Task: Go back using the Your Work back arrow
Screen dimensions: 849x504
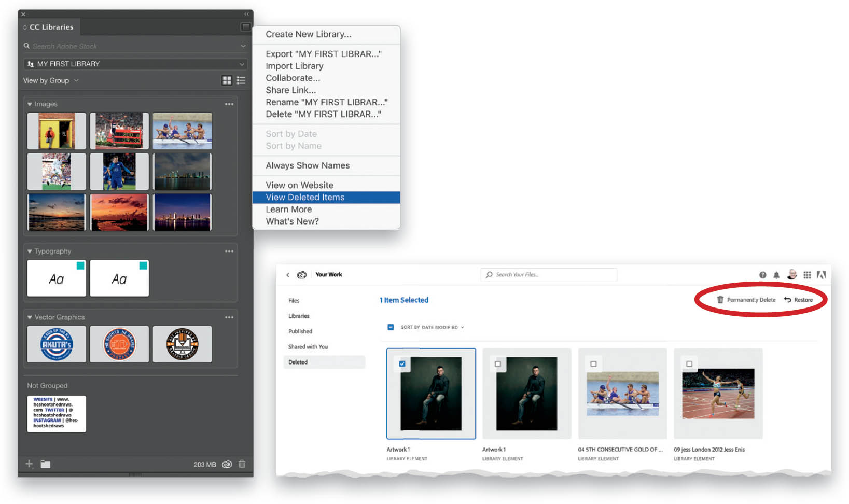Action: tap(288, 275)
